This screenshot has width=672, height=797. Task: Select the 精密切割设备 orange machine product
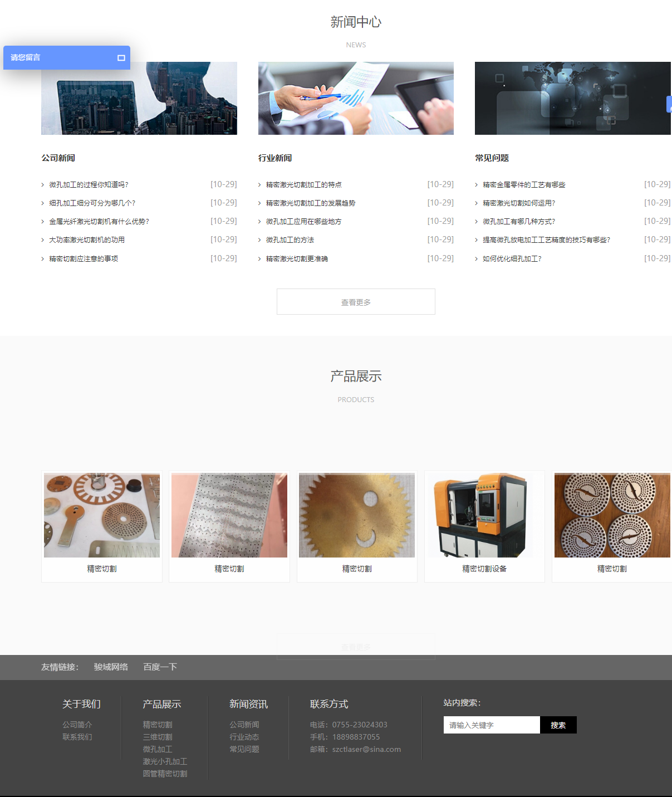(484, 516)
